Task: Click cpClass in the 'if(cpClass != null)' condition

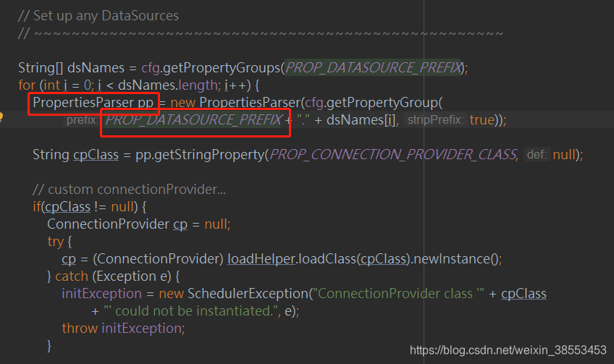Action: click(x=67, y=207)
